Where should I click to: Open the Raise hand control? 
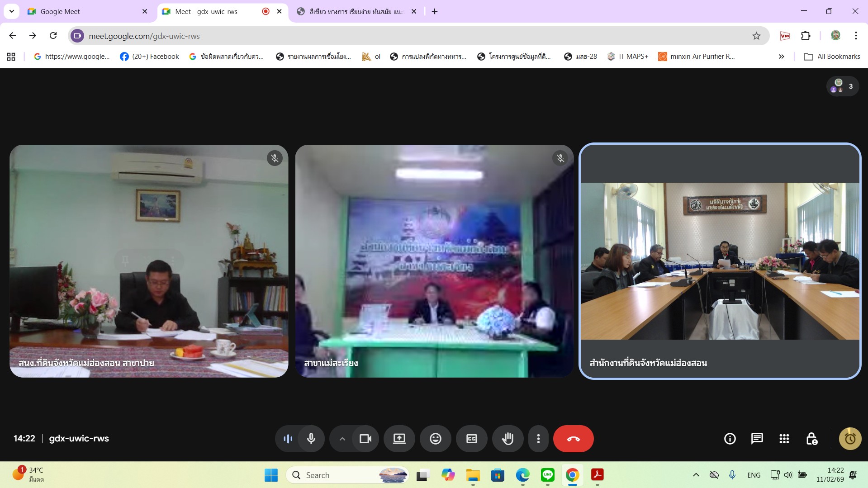click(x=508, y=439)
